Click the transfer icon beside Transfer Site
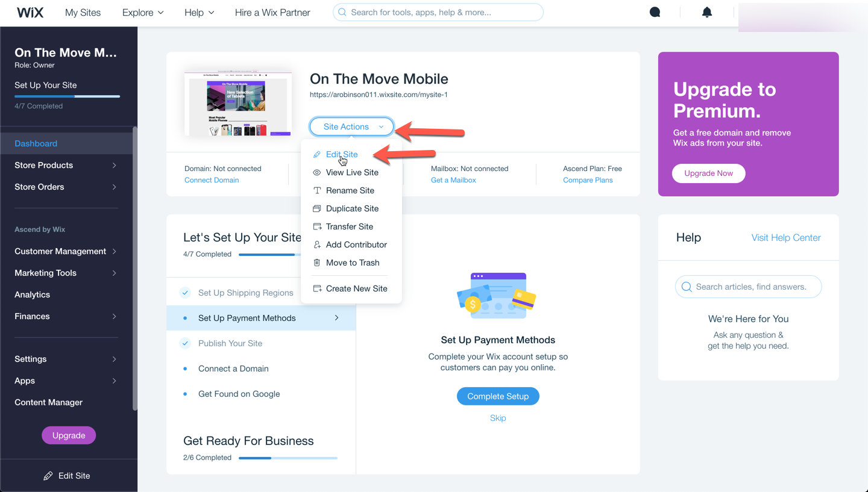This screenshot has height=492, width=868. [317, 227]
